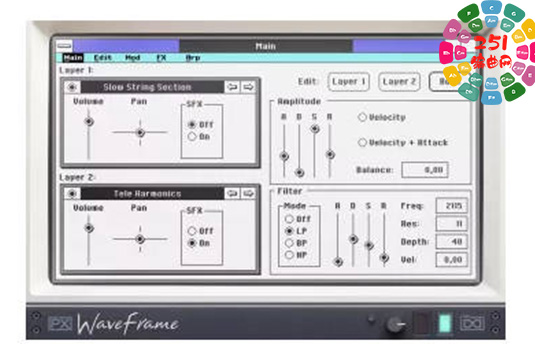Select Layer 2 edit button
This screenshot has height=363, width=535.
tap(399, 82)
